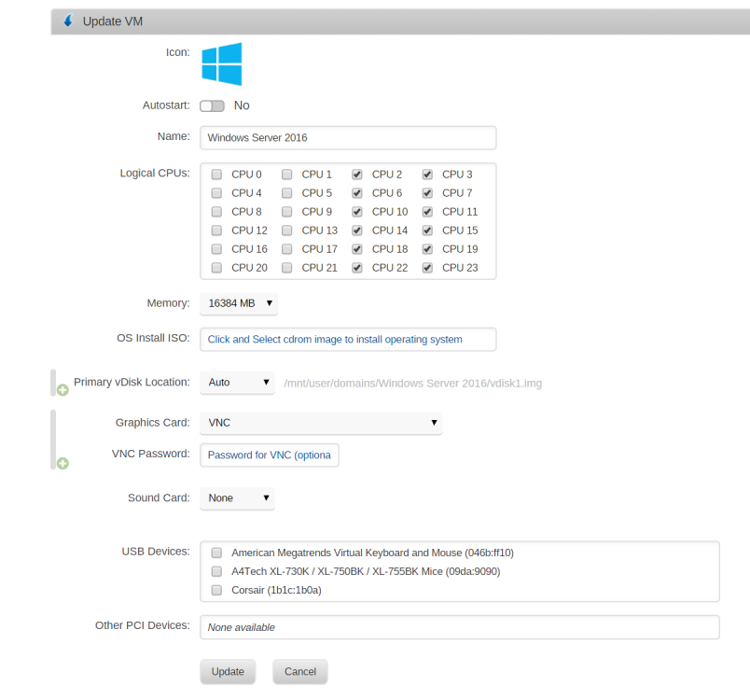Open the Memory 16384 MB dropdown
The width and height of the screenshot is (750, 700).
[x=239, y=303]
